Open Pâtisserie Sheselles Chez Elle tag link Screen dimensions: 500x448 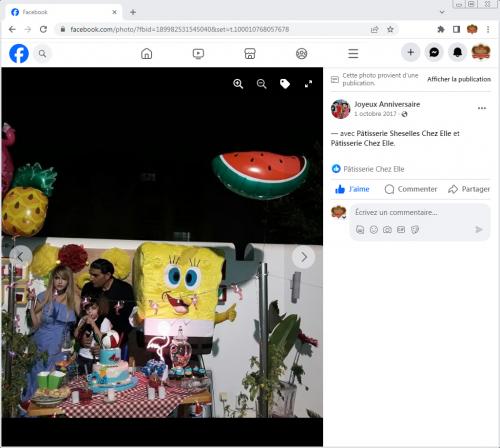pos(404,133)
